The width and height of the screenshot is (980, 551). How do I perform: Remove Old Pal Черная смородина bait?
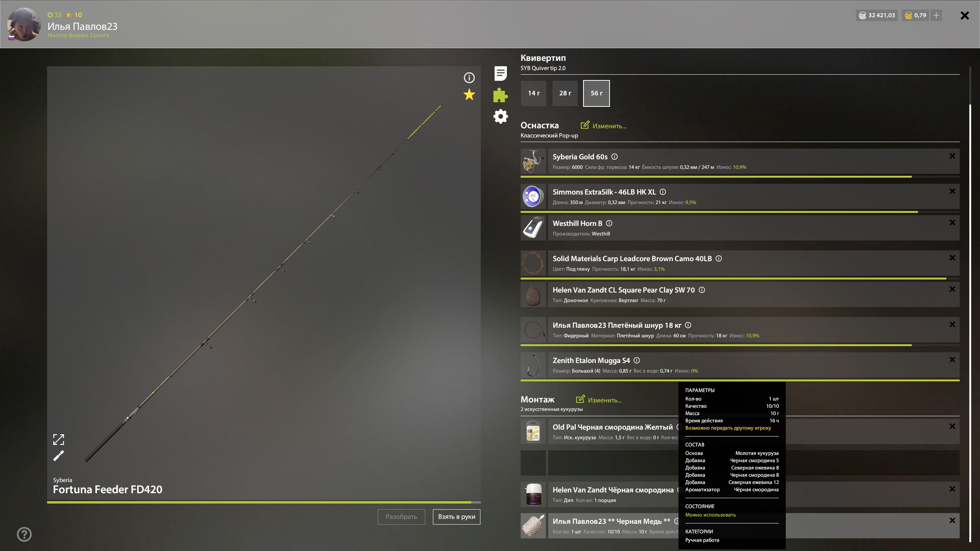(952, 426)
